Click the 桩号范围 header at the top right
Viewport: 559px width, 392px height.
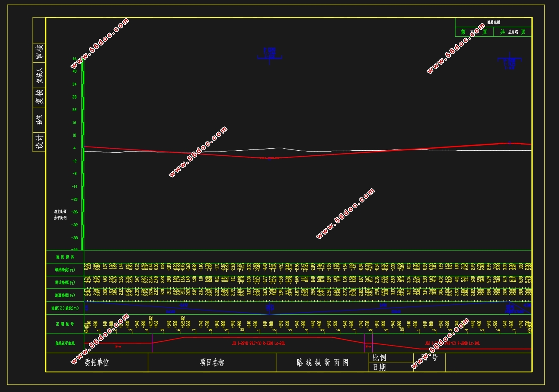493,23
